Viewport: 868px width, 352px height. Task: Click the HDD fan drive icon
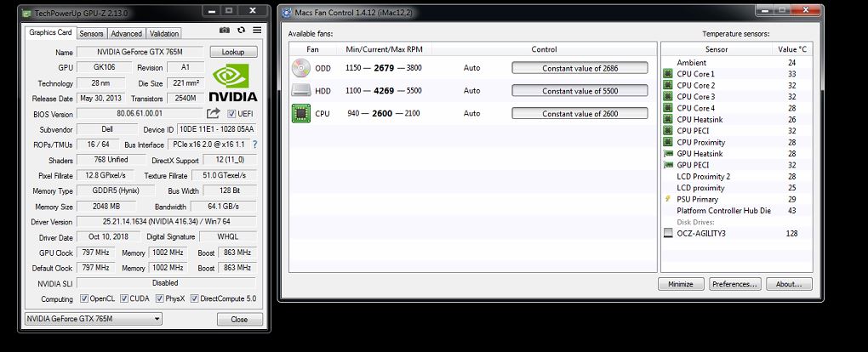coord(301,91)
